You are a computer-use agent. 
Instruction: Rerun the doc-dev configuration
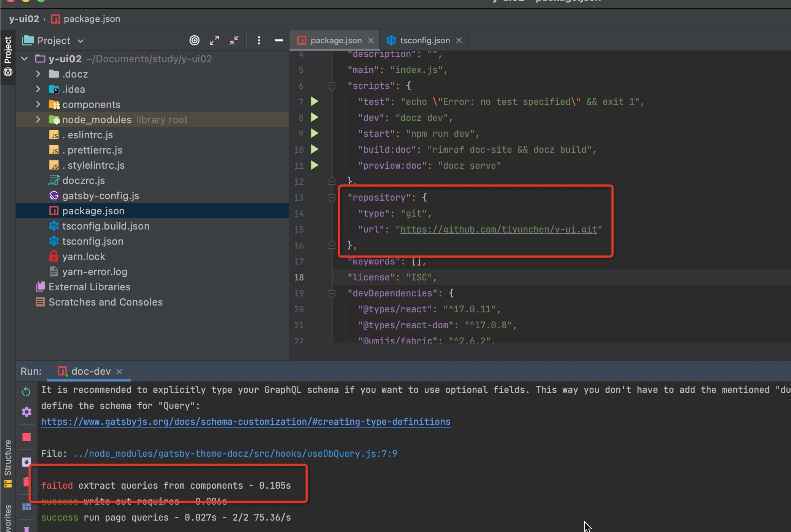point(26,391)
